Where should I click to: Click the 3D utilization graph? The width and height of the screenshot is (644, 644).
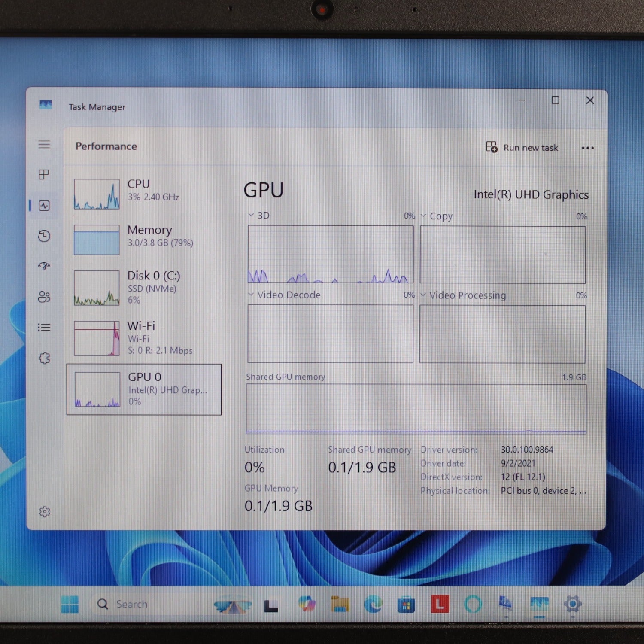331,254
